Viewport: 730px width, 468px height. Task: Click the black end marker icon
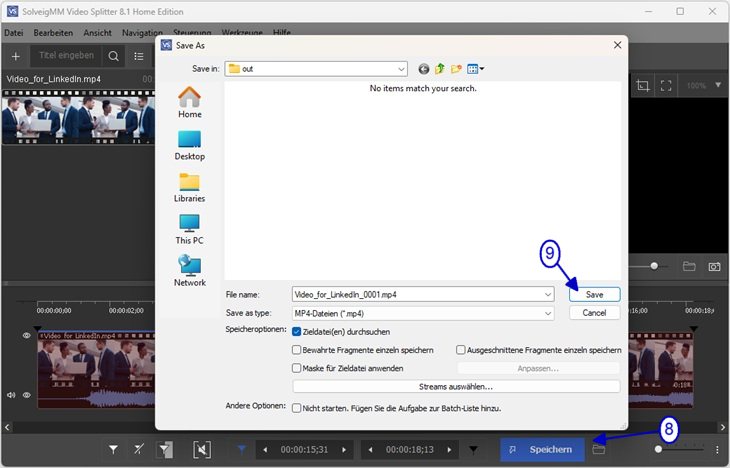point(473,449)
